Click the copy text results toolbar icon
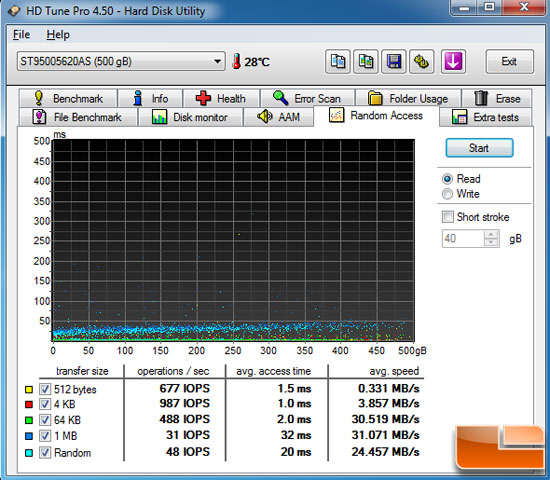The height and width of the screenshot is (480, 550). 338,62
